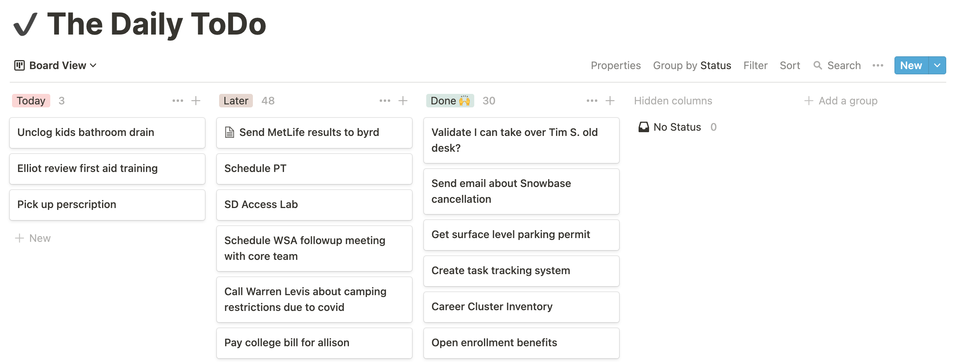Expand the Board View dropdown chevron

[93, 65]
